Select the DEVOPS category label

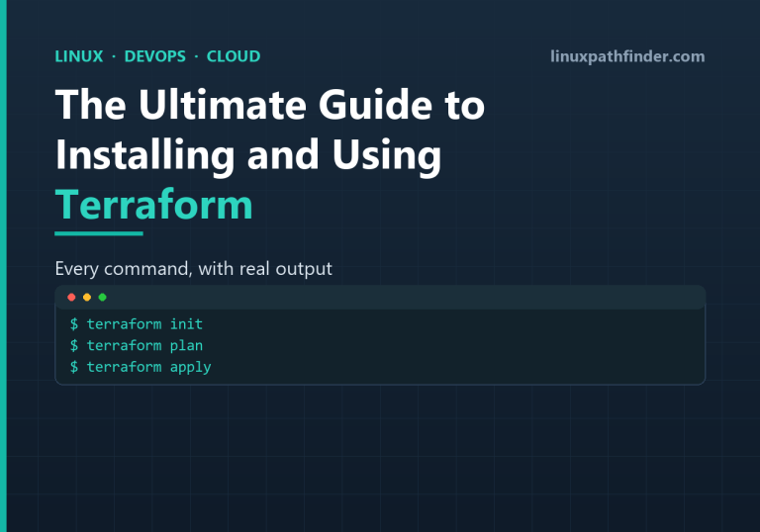(x=155, y=56)
